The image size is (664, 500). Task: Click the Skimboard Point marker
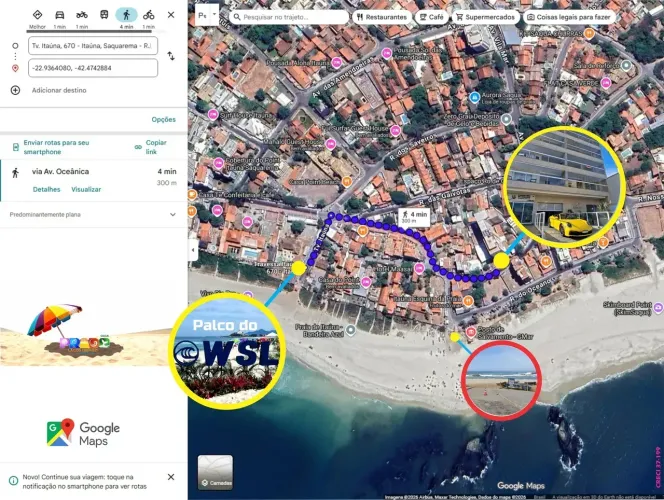click(x=658, y=308)
